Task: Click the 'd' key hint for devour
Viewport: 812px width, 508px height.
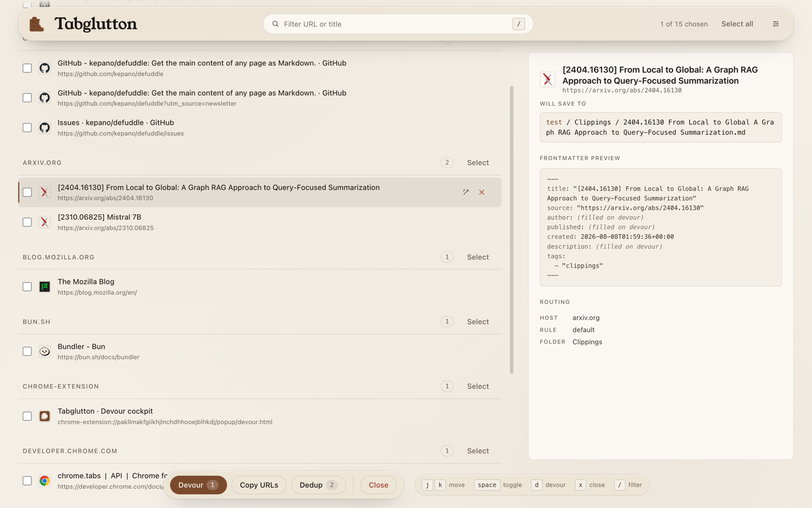Action: [x=536, y=485]
